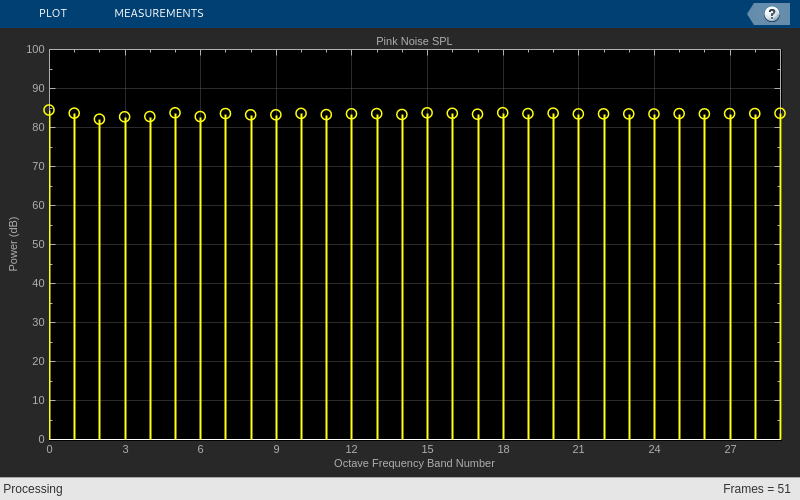Select the x-axis tick label '18'
Image resolution: width=800 pixels, height=500 pixels.
click(503, 449)
